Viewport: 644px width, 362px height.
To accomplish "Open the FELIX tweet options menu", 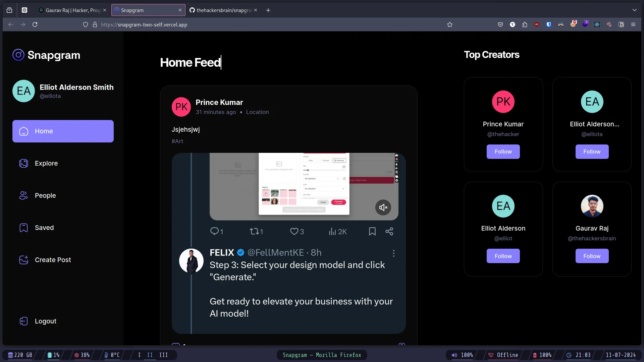I will point(393,254).
